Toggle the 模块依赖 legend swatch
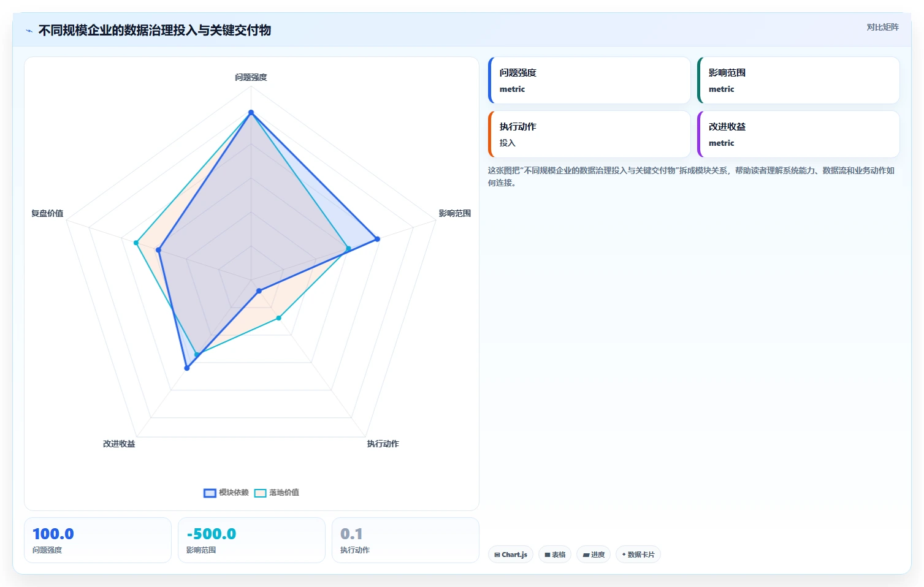924x587 pixels. click(210, 493)
